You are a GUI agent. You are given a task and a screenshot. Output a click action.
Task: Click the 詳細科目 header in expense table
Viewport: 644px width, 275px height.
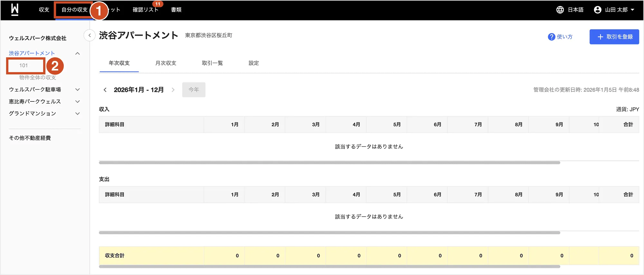[115, 194]
